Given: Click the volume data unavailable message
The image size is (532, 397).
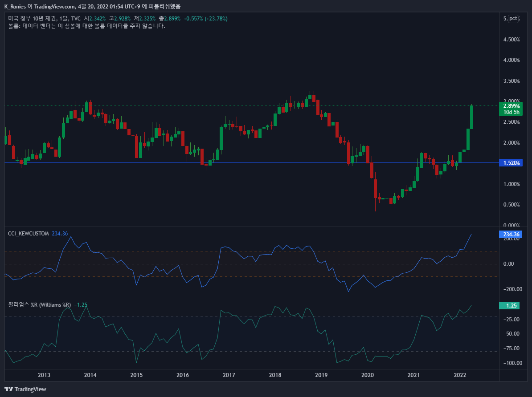Looking at the screenshot, I should 86,26.
